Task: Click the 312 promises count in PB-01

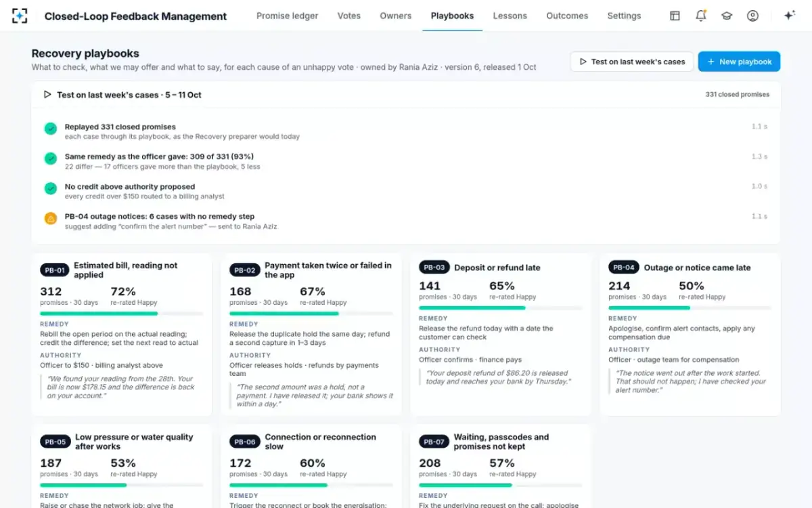Action: (x=51, y=291)
